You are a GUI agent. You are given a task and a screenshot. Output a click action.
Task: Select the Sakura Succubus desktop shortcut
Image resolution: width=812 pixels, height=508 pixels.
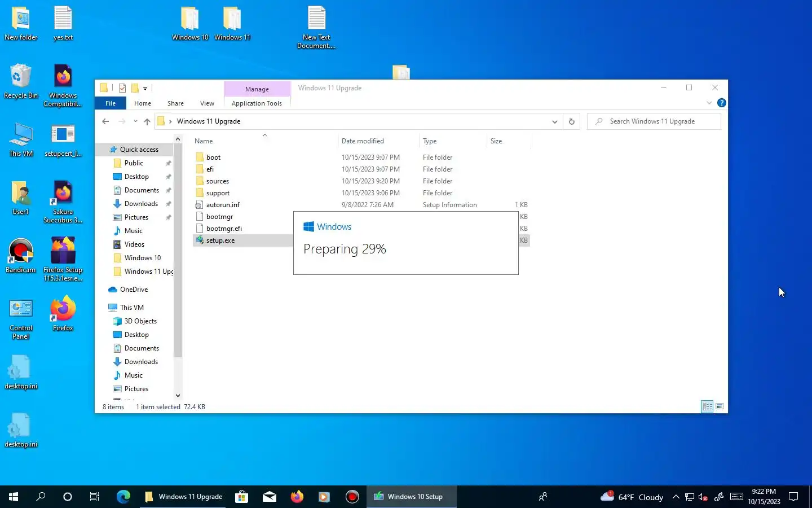(63, 202)
